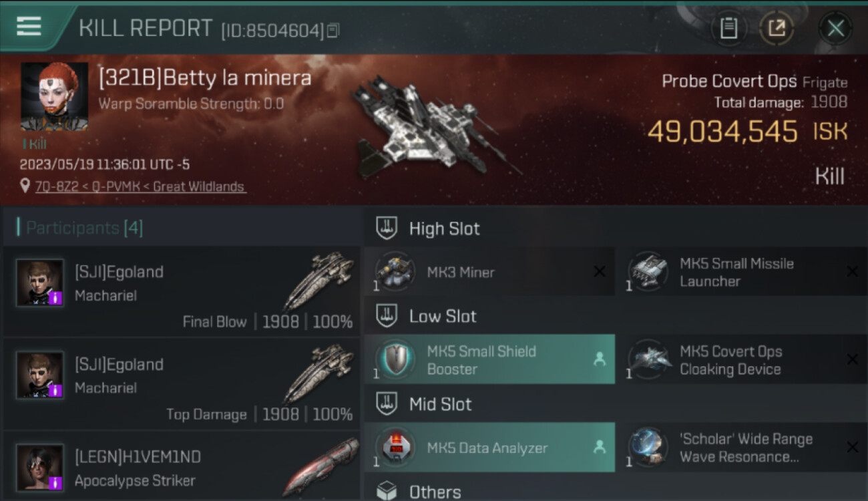This screenshot has width=868, height=501.
Task: Select the MK5 Covert Ops Cloaking Device icon
Action: [648, 360]
